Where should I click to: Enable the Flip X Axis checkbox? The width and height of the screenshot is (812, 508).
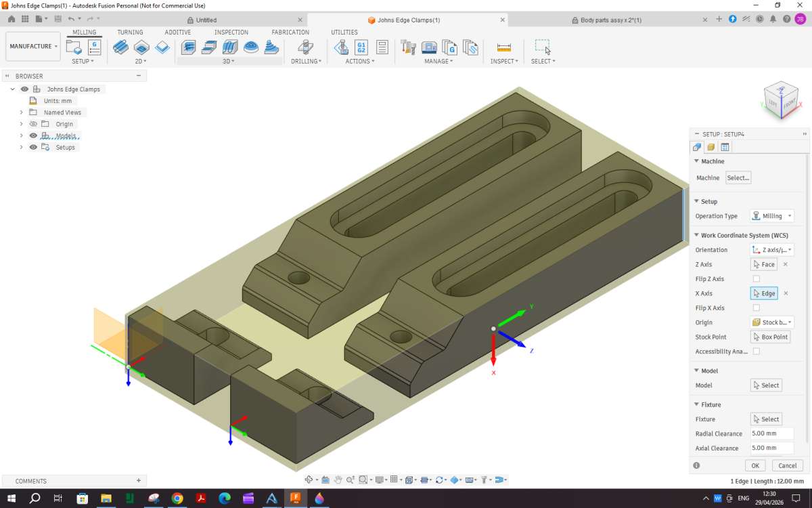pos(757,308)
